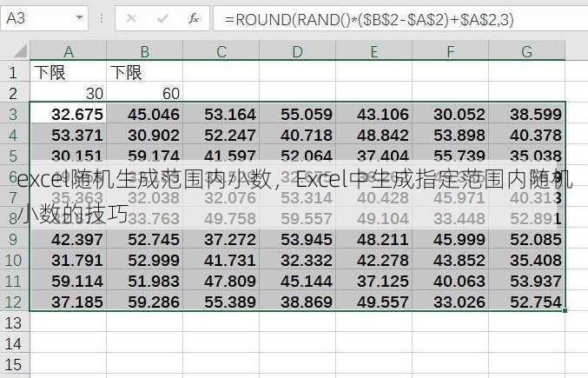Open Insert Function via the fx icon

click(x=194, y=17)
